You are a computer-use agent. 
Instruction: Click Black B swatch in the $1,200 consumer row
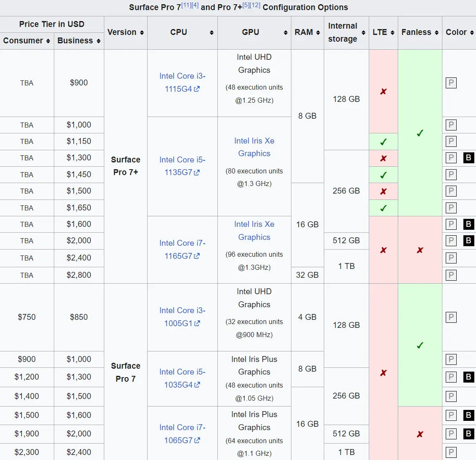469,377
